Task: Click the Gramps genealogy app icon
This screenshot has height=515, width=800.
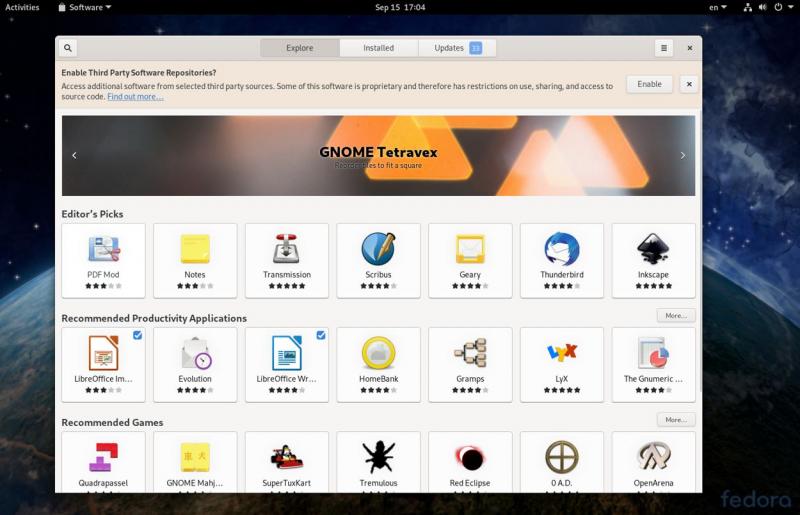Action: pos(470,353)
